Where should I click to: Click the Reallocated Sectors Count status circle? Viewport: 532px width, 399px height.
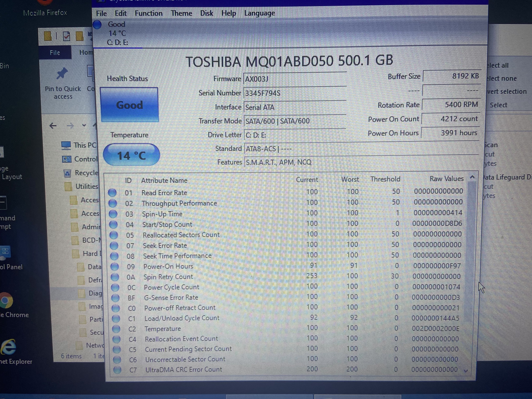click(114, 235)
